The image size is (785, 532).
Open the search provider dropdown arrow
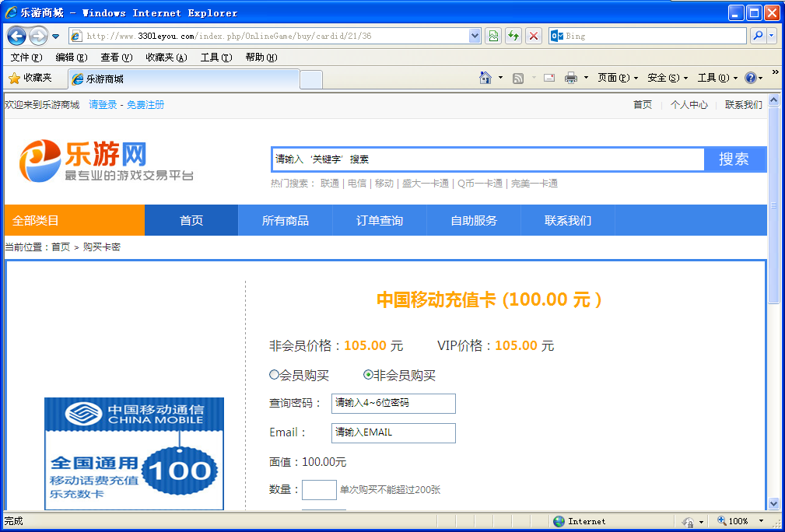click(x=772, y=36)
